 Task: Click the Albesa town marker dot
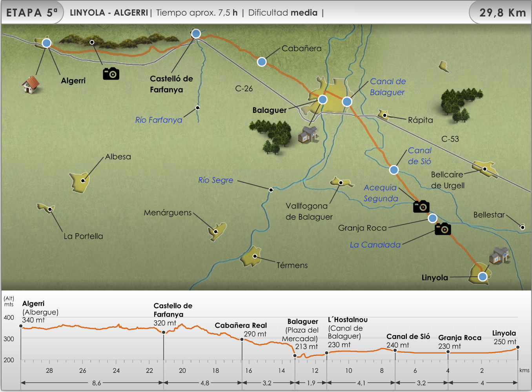point(83,181)
